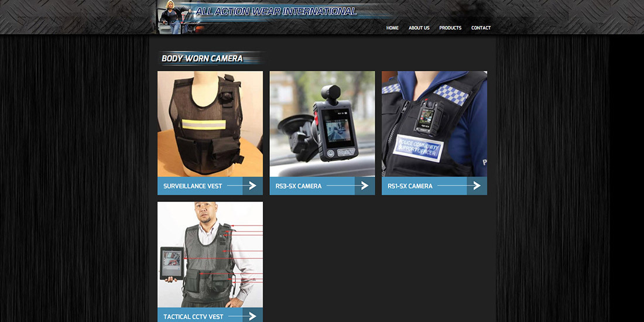Click the arrow icon beside RS1-SX Camera

click(477, 186)
